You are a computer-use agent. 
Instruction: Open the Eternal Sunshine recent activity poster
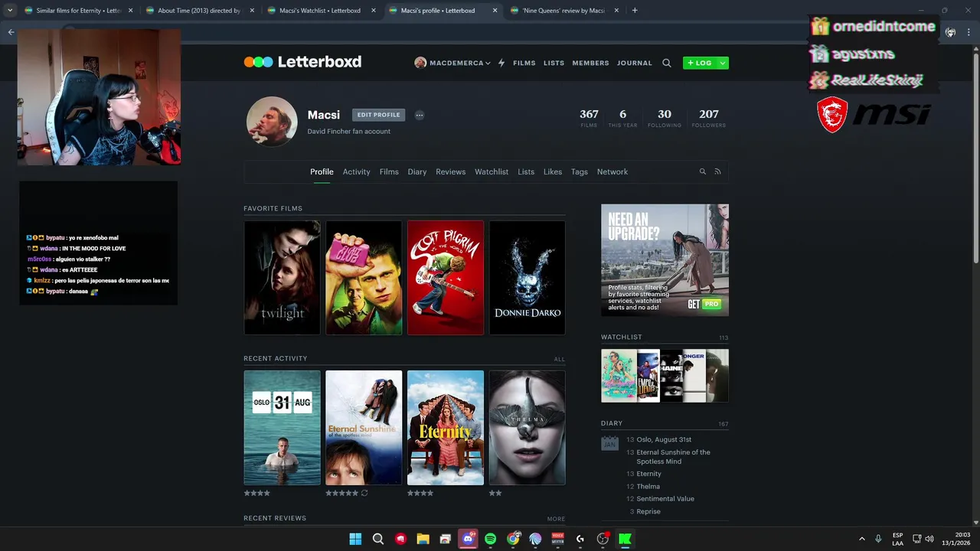pyautogui.click(x=364, y=428)
